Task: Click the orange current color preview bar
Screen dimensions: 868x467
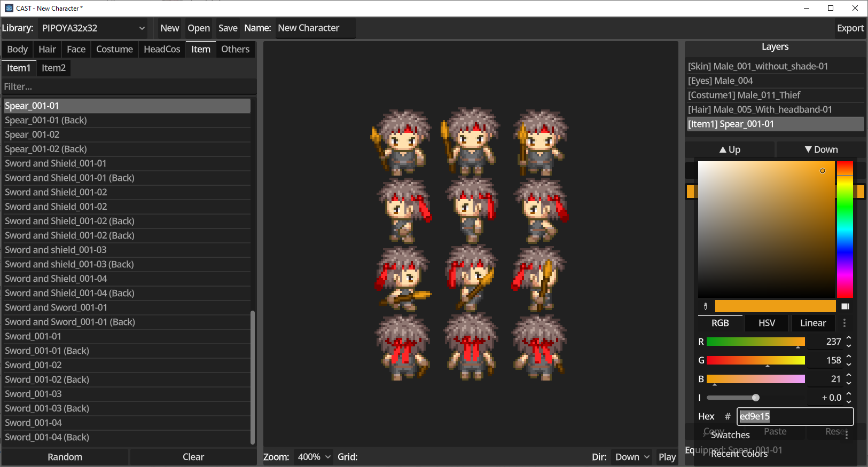Action: 775,306
